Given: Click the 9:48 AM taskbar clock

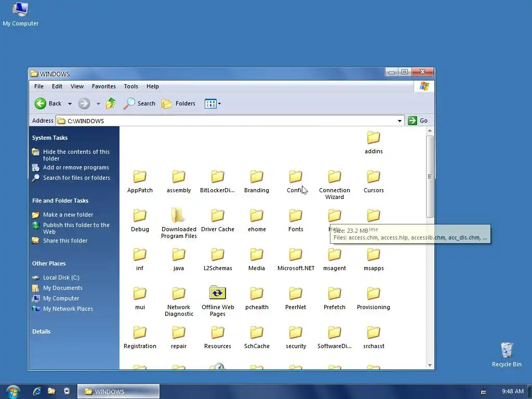Looking at the screenshot, I should click(x=513, y=391).
